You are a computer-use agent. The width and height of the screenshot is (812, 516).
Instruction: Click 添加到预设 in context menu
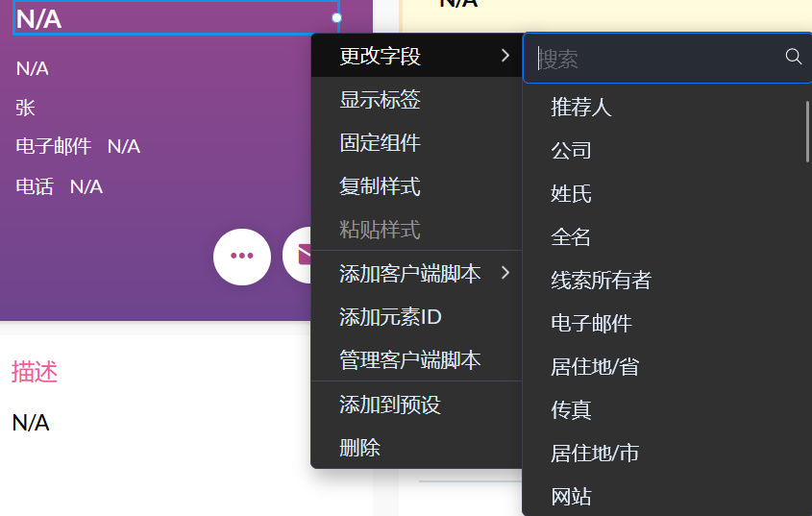[389, 405]
